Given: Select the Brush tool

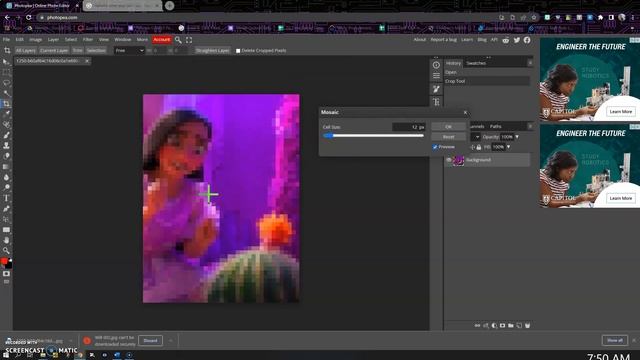Looking at the screenshot, I should click(6, 135).
